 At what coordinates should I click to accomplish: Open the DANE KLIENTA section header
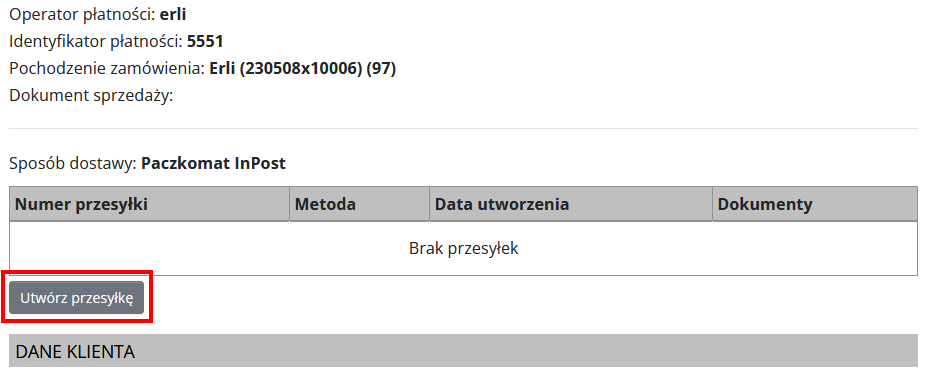click(x=464, y=351)
